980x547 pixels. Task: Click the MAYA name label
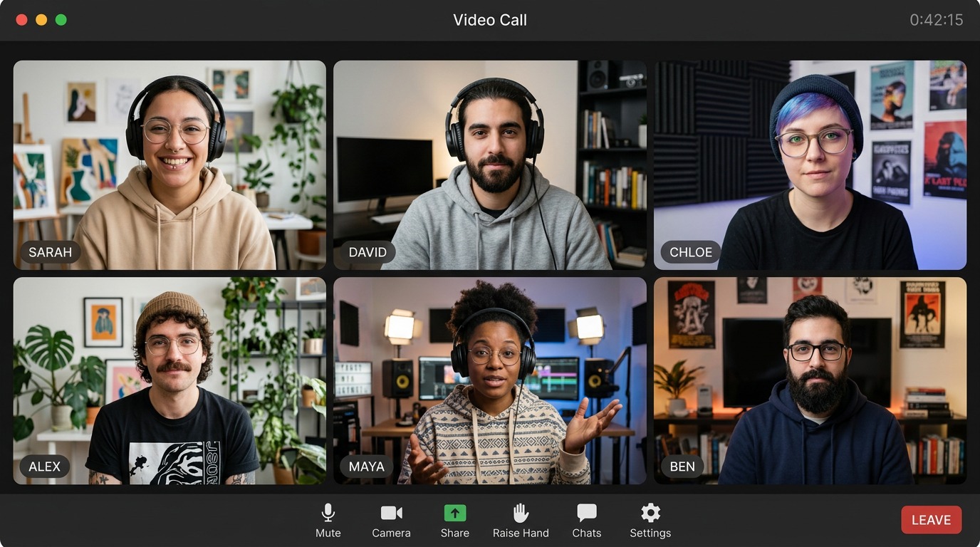(x=367, y=467)
